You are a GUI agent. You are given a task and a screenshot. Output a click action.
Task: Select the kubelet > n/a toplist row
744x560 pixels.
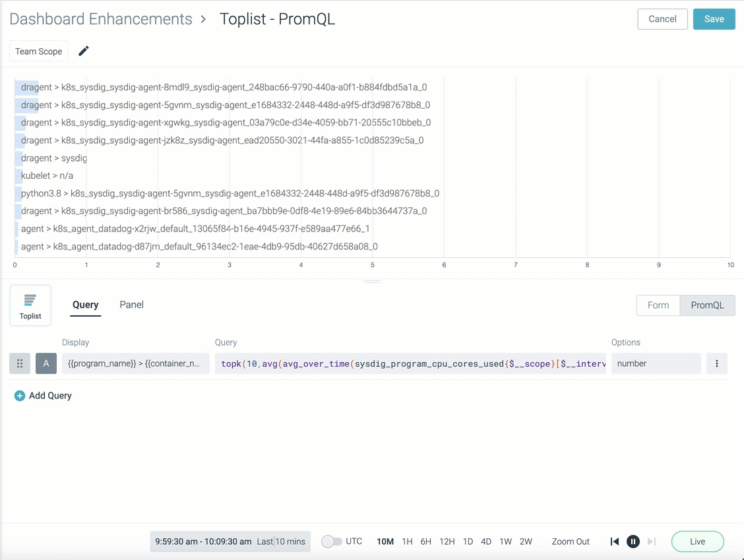coord(47,175)
